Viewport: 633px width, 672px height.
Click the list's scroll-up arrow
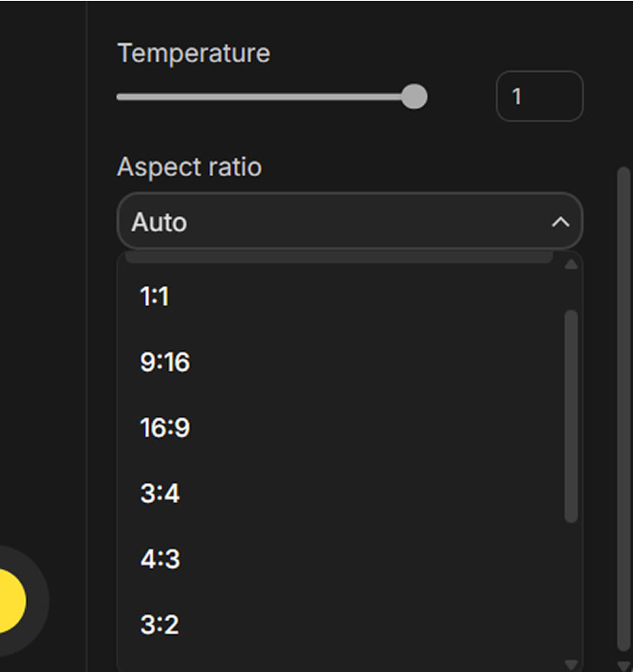point(571,264)
